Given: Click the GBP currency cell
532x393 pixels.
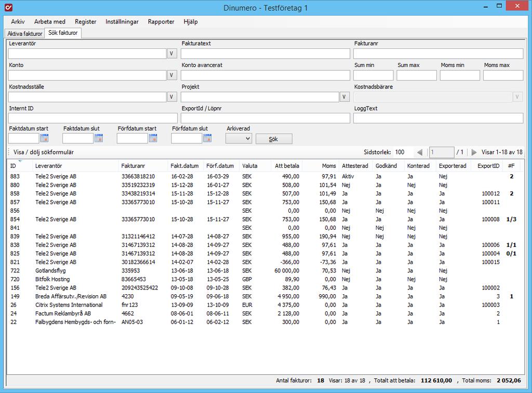Looking at the screenshot, I should click(247, 279).
